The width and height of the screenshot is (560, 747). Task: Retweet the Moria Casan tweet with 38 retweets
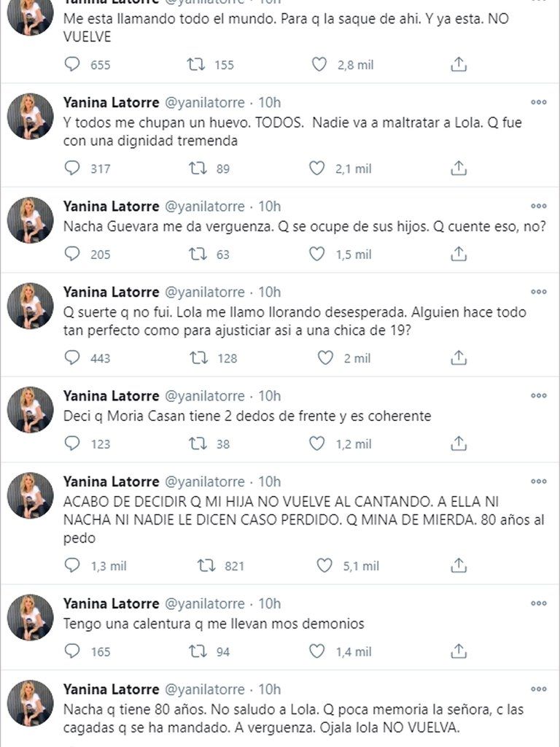pyautogui.click(x=196, y=444)
